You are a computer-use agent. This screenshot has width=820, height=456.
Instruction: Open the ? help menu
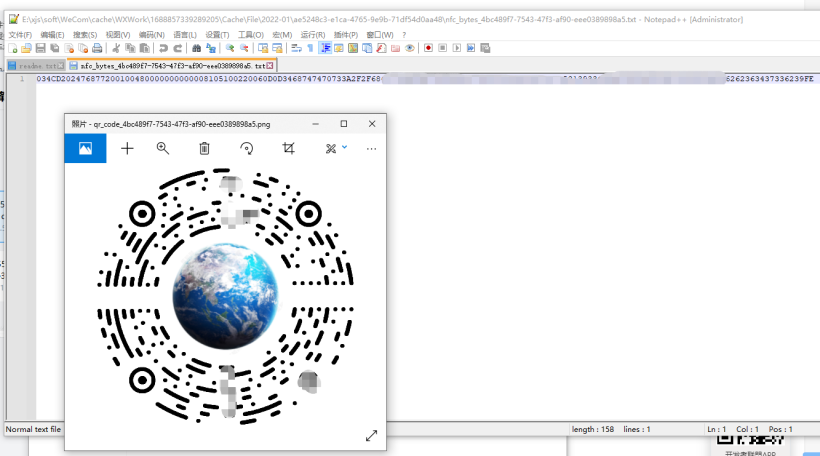point(404,35)
